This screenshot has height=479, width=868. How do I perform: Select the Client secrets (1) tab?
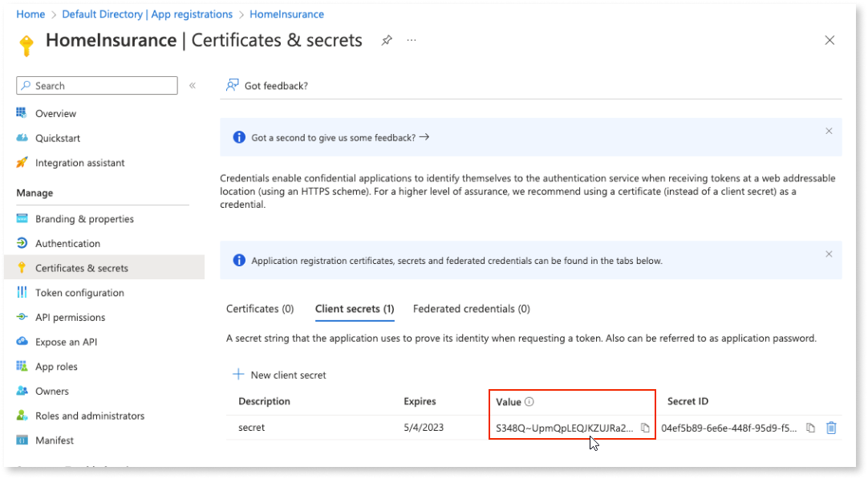355,309
